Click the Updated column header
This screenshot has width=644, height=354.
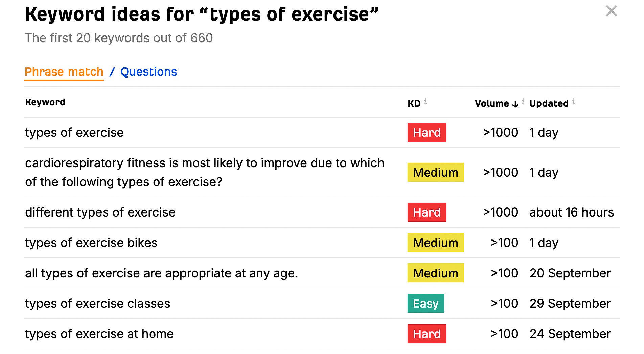549,103
